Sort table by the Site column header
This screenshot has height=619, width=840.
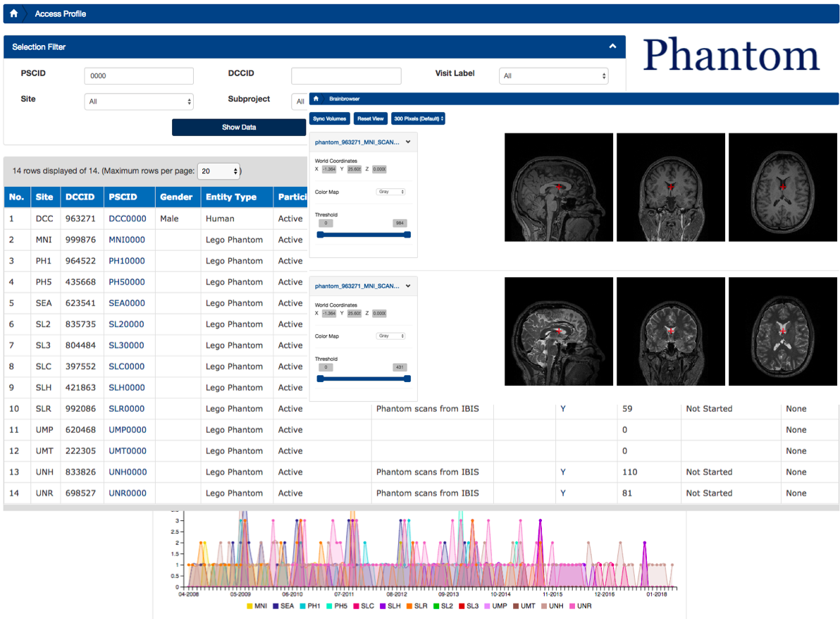click(44, 197)
